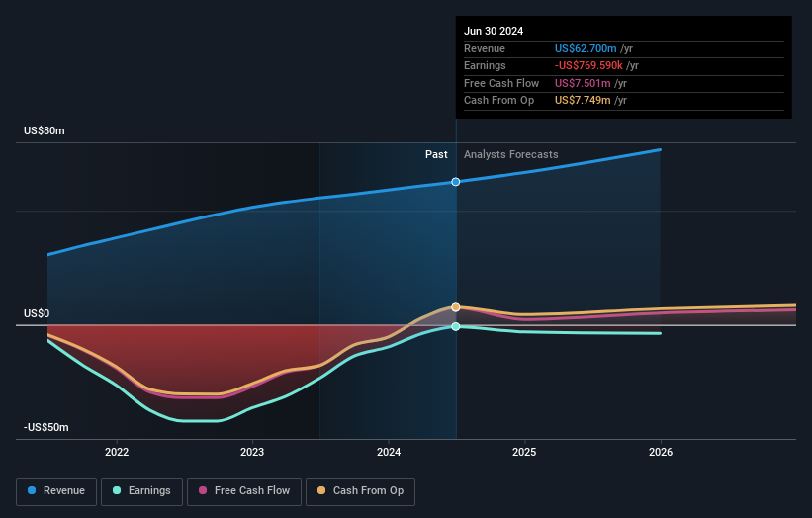This screenshot has height=518, width=812.
Task: Click the -US$50m y-axis label
Action: coord(46,427)
